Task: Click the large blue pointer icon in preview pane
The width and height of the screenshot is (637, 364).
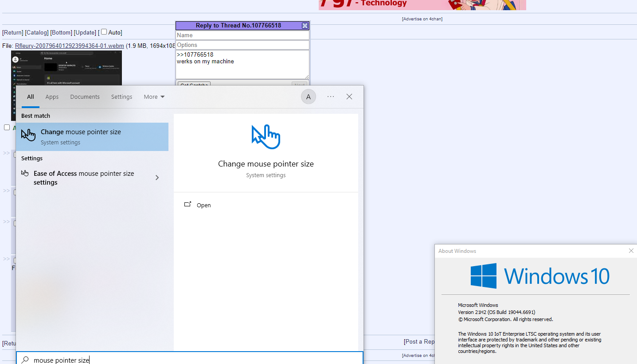Action: (x=266, y=136)
